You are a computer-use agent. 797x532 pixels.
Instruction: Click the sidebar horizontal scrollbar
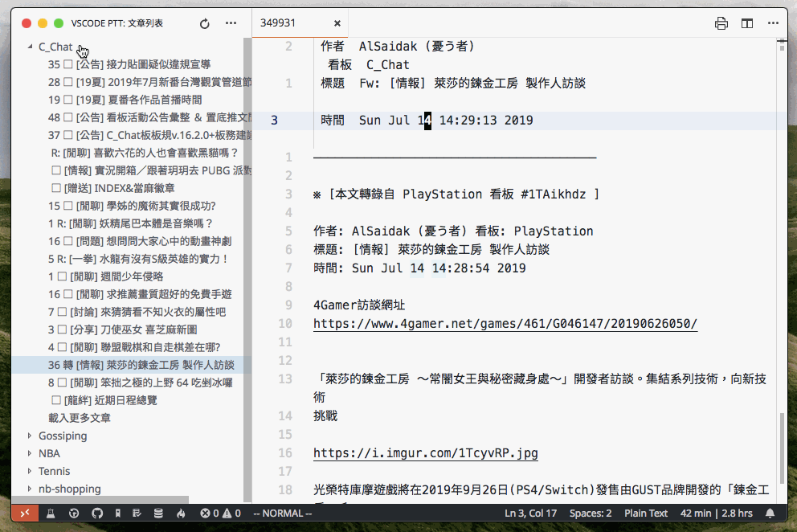click(100, 499)
